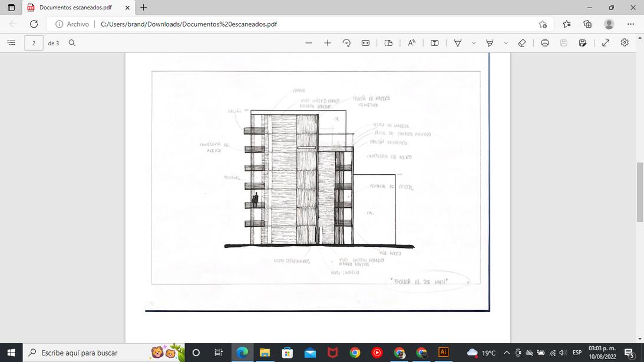Open a new browser tab

[144, 8]
